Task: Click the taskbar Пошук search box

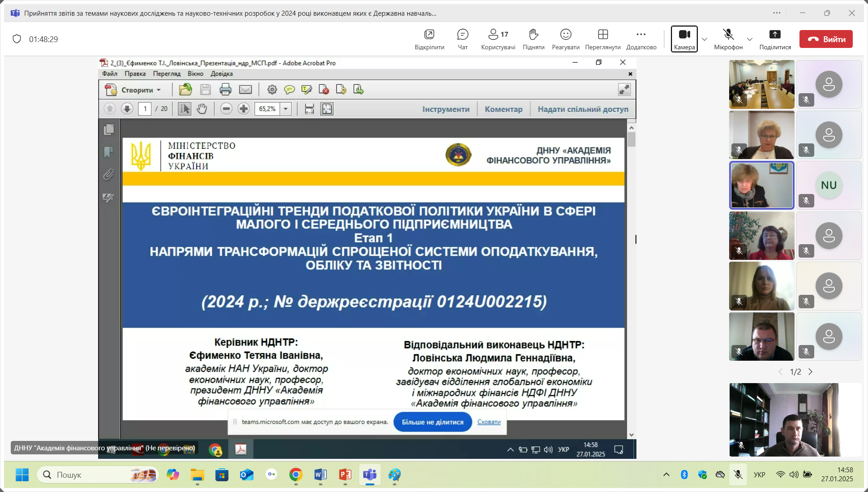Action: click(x=98, y=475)
